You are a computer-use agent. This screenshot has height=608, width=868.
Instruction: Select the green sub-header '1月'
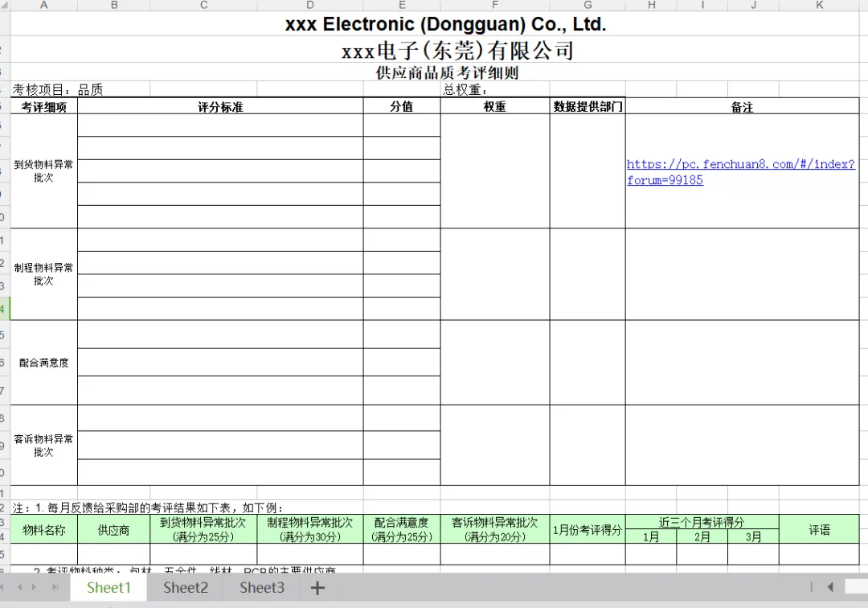(x=651, y=536)
